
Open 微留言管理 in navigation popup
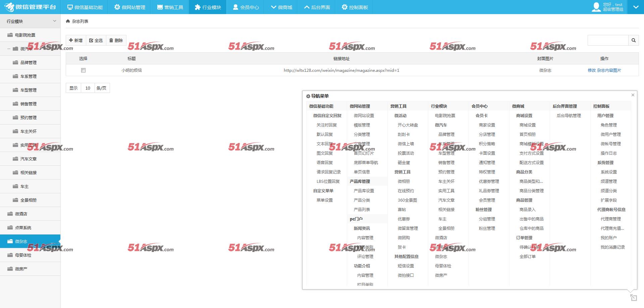click(x=408, y=228)
